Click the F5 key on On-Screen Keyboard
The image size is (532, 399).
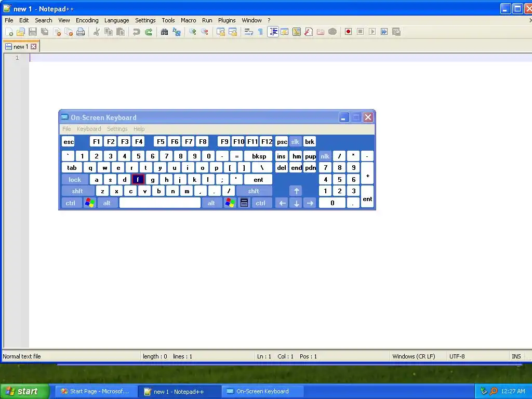161,142
